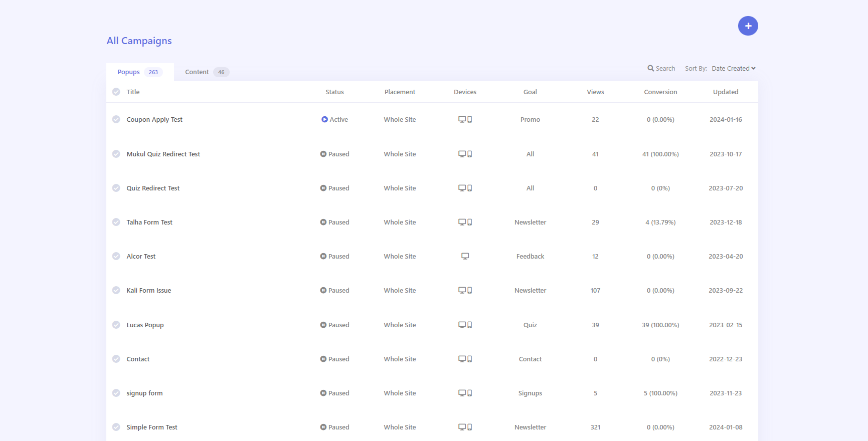Viewport: 868px width, 441px height.
Task: Click the All Campaigns heading
Action: click(139, 41)
